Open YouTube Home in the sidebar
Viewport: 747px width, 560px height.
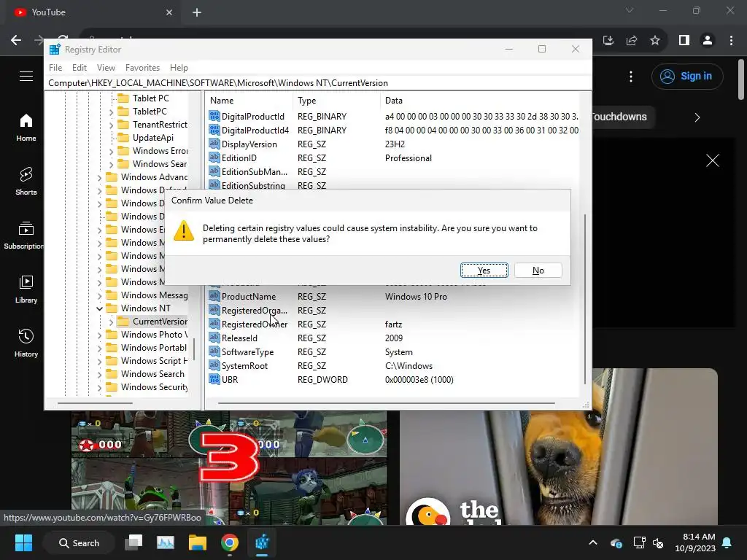click(26, 128)
